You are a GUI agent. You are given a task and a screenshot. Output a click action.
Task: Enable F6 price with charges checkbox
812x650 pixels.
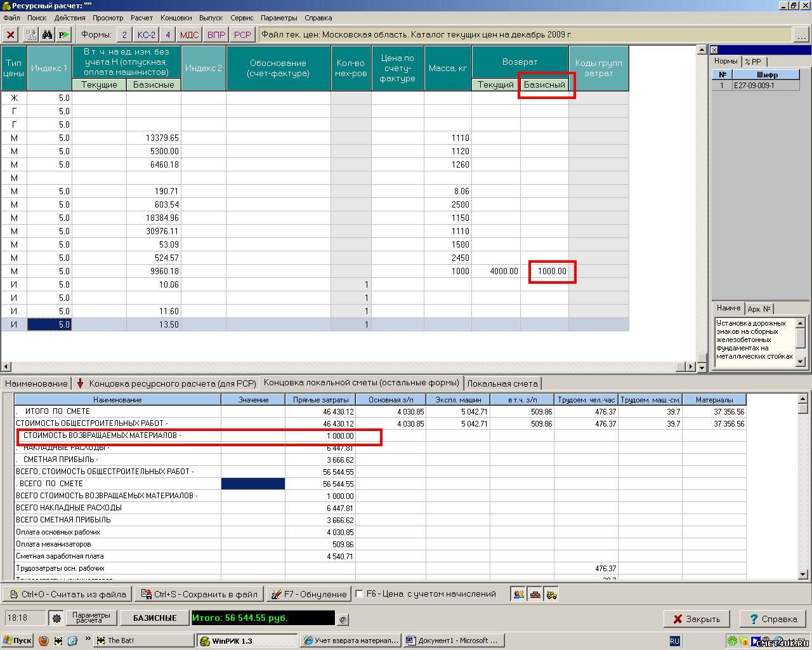pos(360,594)
